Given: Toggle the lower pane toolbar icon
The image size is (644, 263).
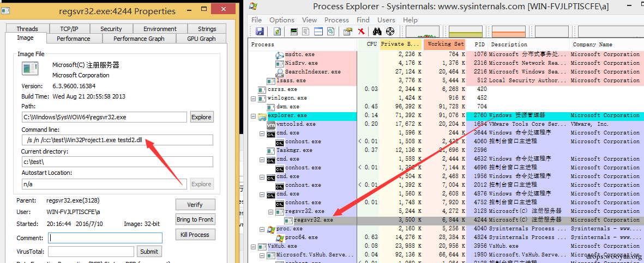Looking at the screenshot, I should click(x=318, y=31).
